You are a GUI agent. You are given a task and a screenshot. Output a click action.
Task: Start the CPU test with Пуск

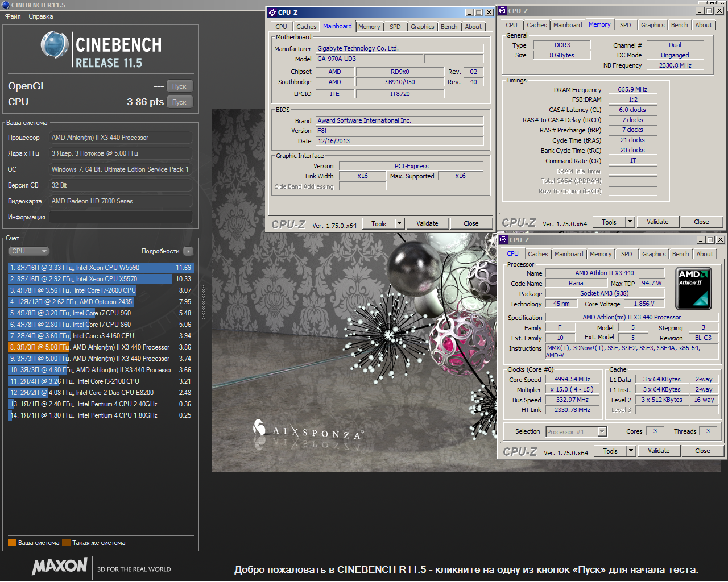(x=180, y=102)
